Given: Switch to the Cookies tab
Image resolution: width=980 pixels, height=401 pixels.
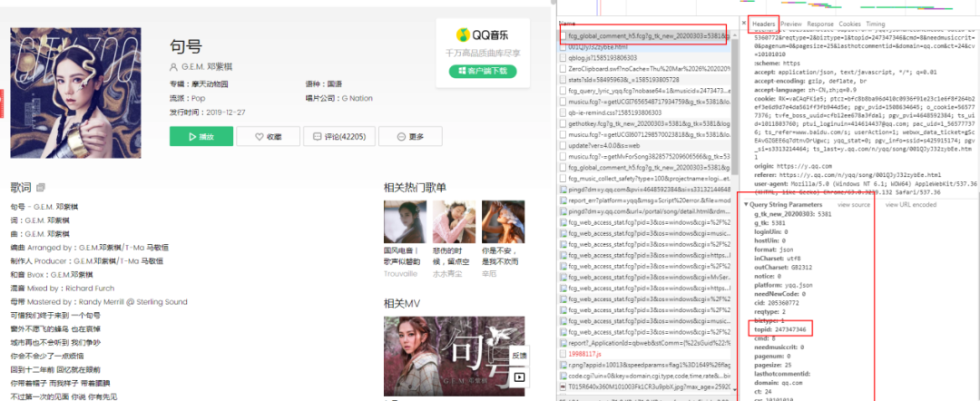Looking at the screenshot, I should (x=849, y=24).
